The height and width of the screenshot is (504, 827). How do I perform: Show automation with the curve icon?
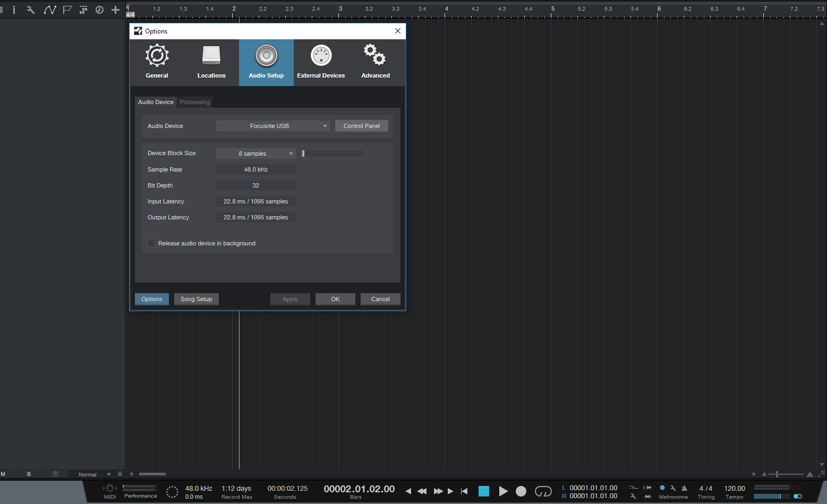[x=49, y=10]
